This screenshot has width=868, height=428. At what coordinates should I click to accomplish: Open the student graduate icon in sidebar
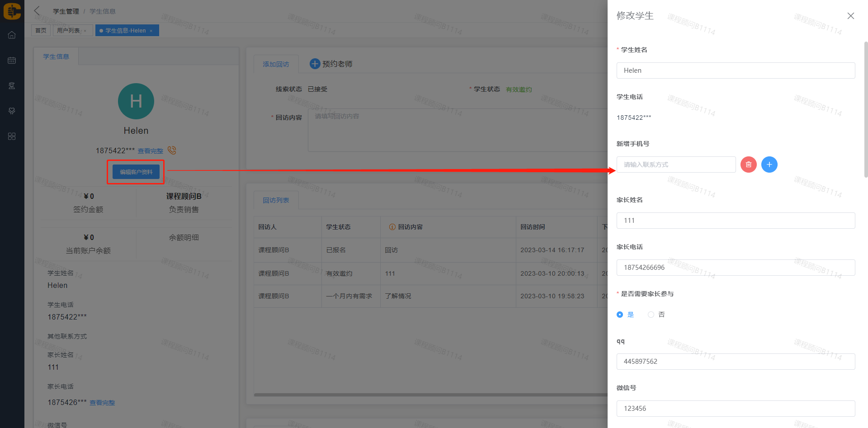(12, 86)
